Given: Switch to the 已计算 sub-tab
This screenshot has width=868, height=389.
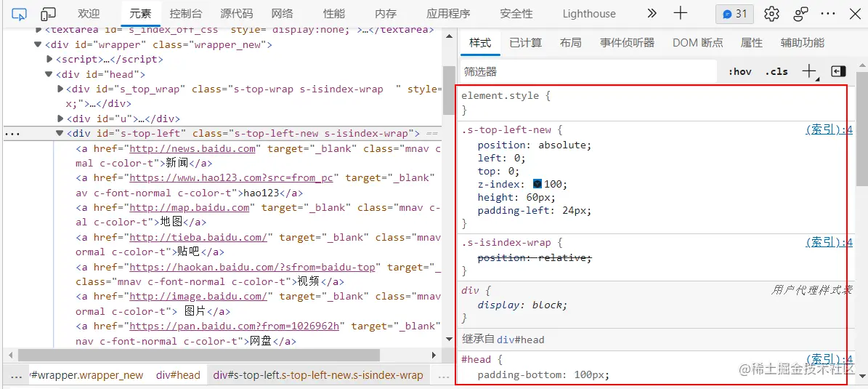Looking at the screenshot, I should coord(526,43).
